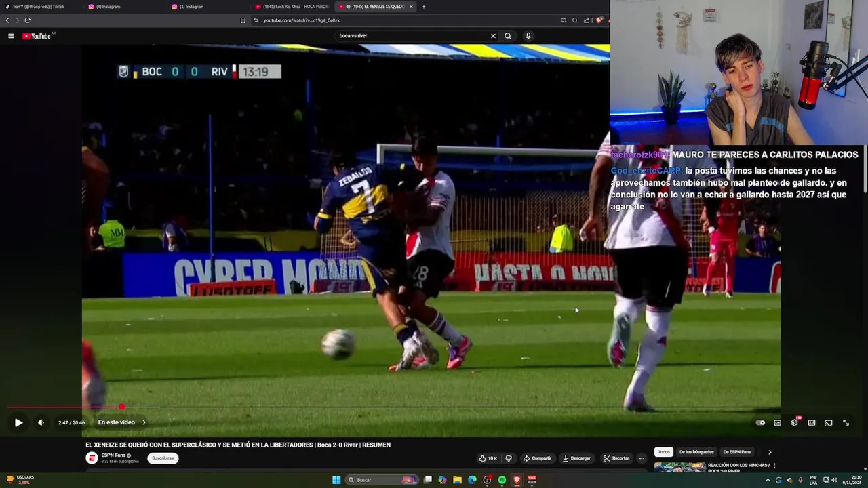This screenshot has height=488, width=868.
Task: Select the 'De tus búsquedas' chip
Action: (x=696, y=452)
